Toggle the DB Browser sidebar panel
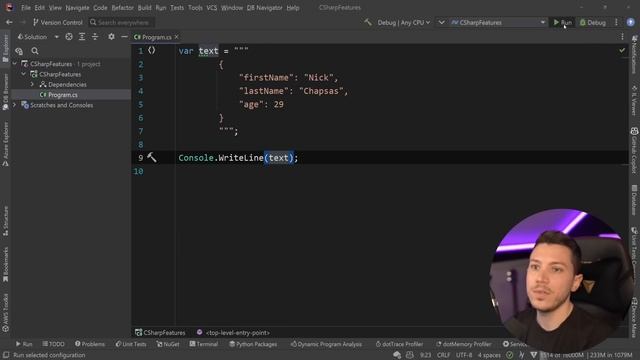640x360 pixels. point(5,92)
